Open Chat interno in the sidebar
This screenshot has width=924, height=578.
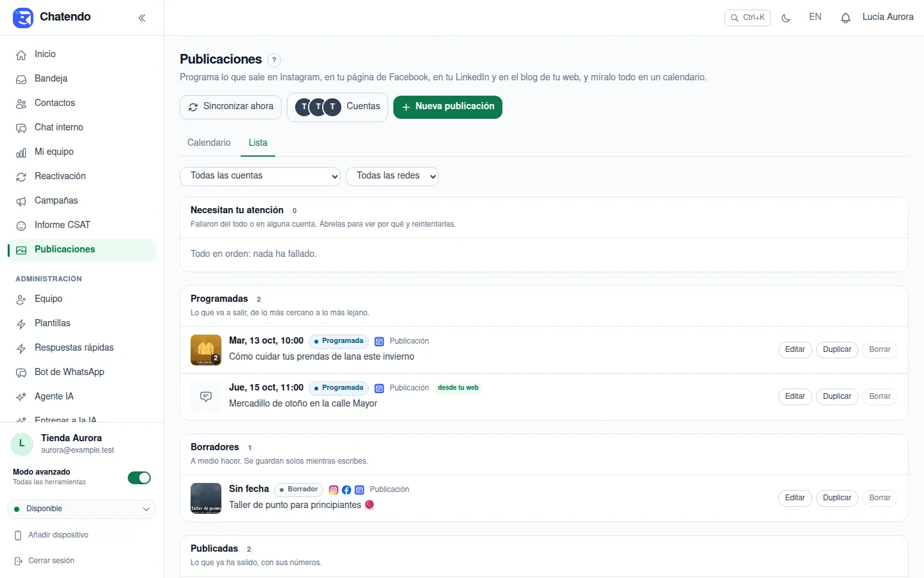coord(81,128)
